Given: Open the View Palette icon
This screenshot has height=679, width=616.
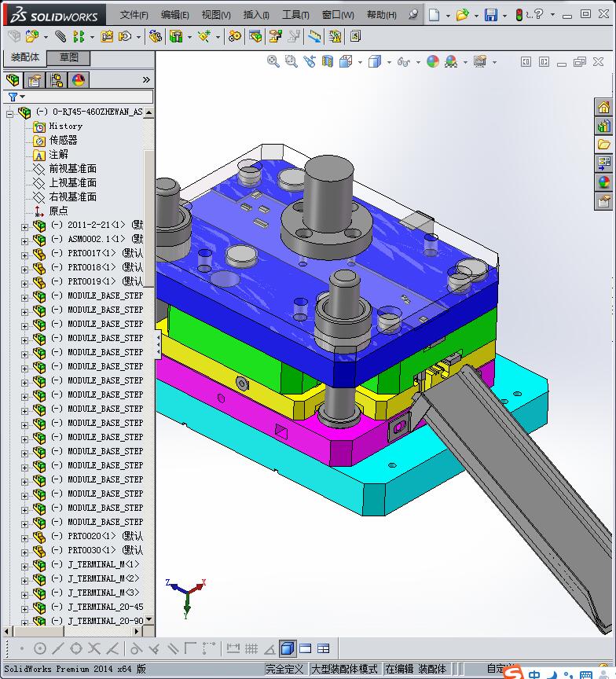Looking at the screenshot, I should (x=603, y=163).
